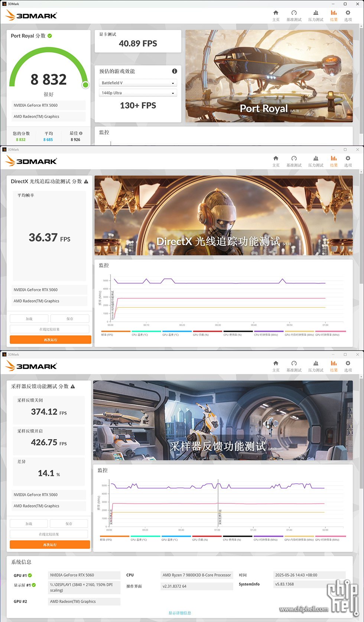Click the 8 832 Port Royal score
The height and width of the screenshot is (622, 364).
pyautogui.click(x=49, y=79)
